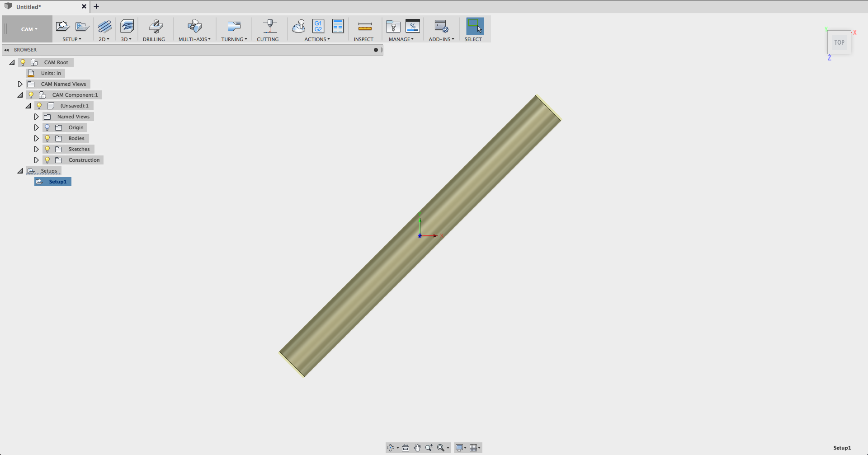Viewport: 868px width, 455px height.
Task: Collapse the Setups node
Action: pos(20,171)
